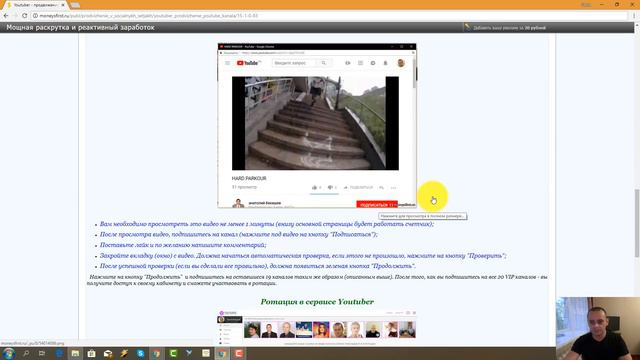Switch to the active Chrome window in the taskbar
The image size is (640, 360).
point(222,353)
